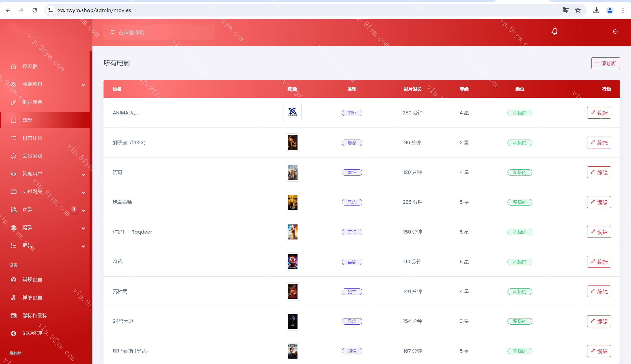This screenshot has height=364, width=631.
Task: Open the top-right account dropdown arrow
Action: 615,32
